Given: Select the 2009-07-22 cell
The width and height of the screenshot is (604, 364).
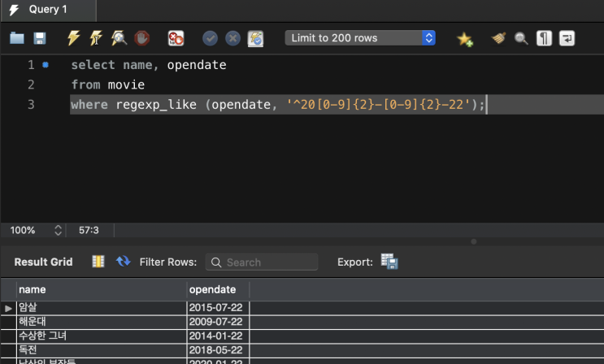Looking at the screenshot, I should point(218,322).
